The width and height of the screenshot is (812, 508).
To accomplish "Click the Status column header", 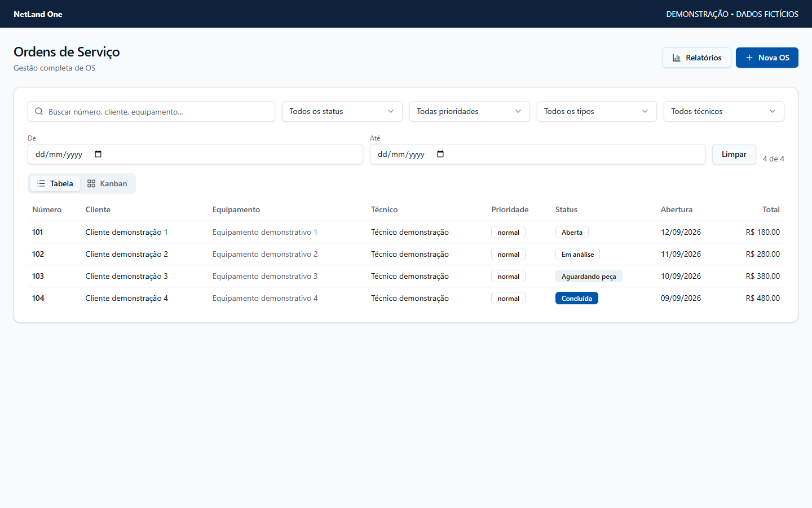I will pyautogui.click(x=566, y=209).
